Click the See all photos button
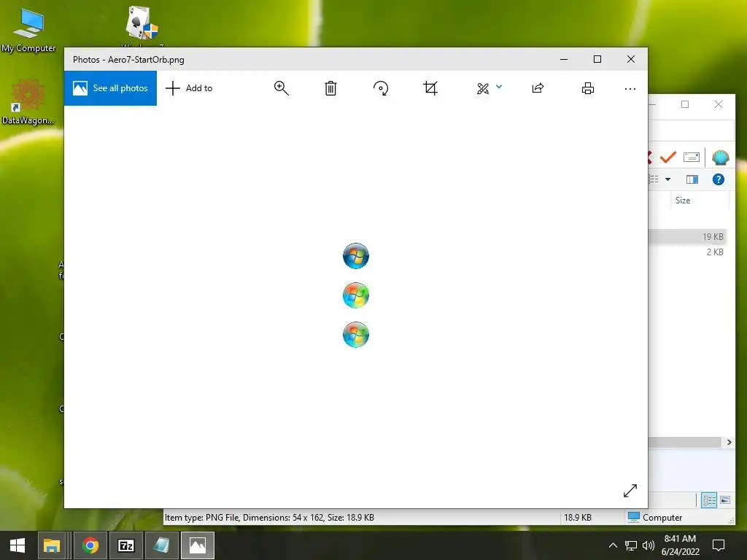 (x=111, y=88)
